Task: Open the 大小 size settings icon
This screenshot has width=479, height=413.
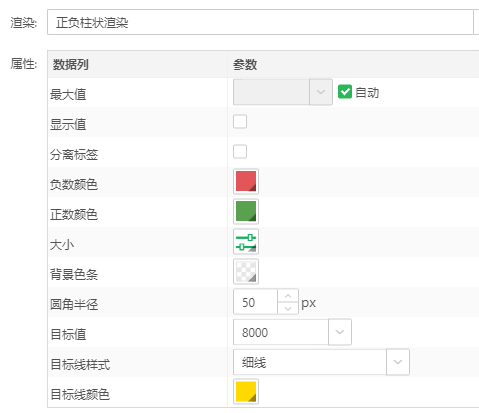Action: coord(246,242)
